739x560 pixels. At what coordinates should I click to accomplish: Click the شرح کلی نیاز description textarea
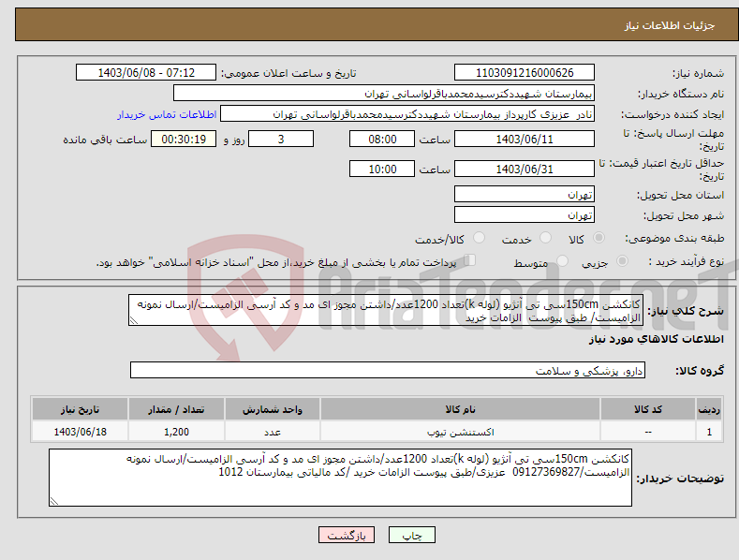(386, 310)
